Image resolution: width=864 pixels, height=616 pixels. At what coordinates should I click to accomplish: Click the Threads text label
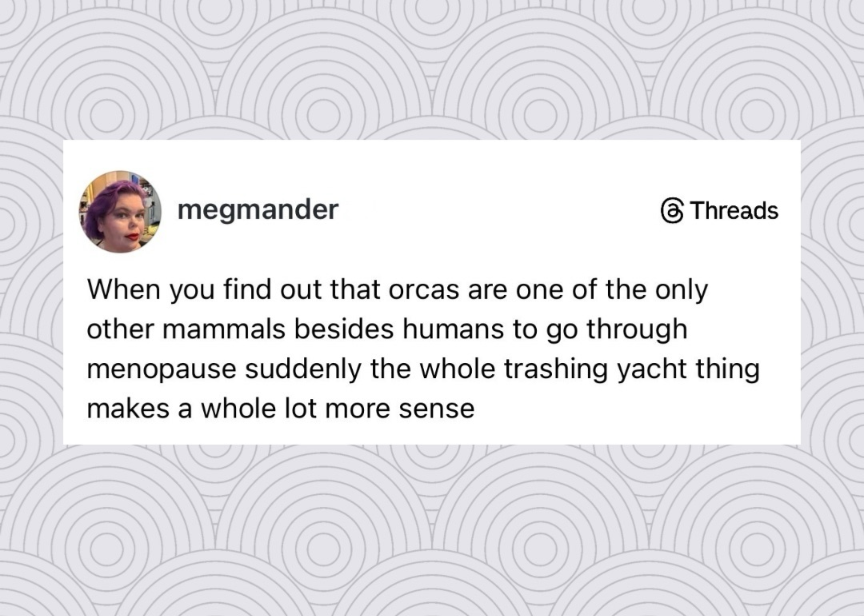(x=733, y=211)
